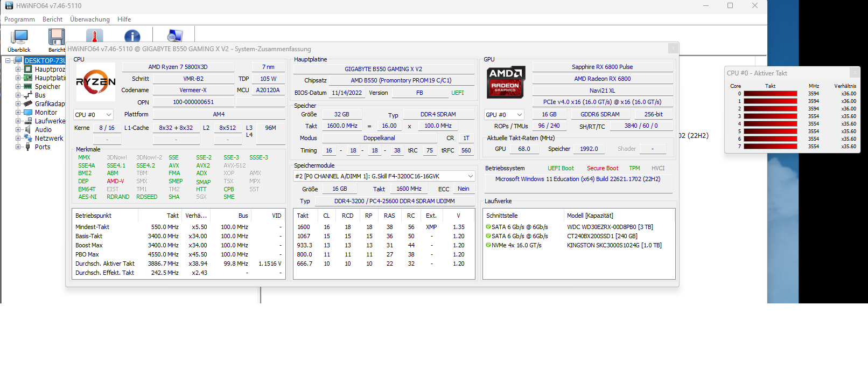Click the Core 4 clock bar
The image size is (868, 388).
(x=771, y=124)
